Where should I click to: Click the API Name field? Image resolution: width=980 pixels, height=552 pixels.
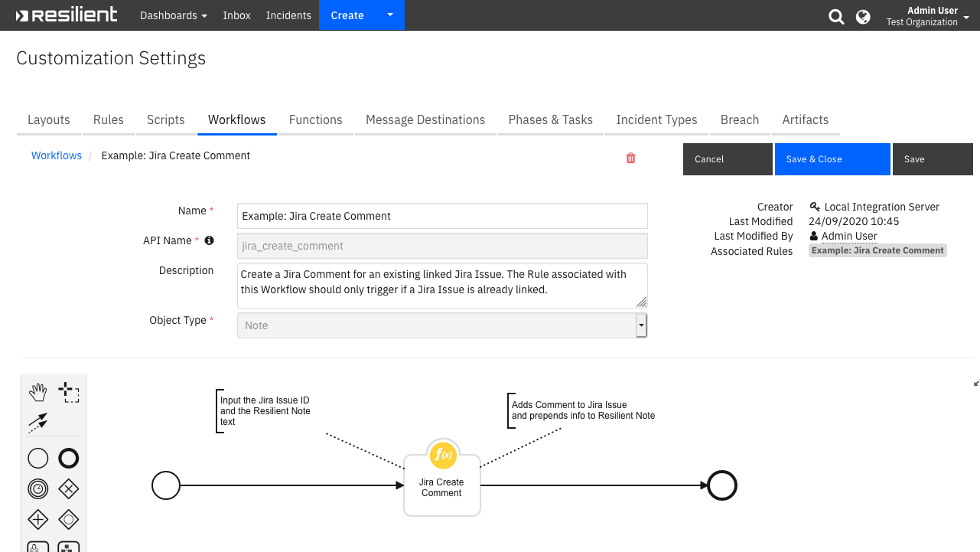442,246
